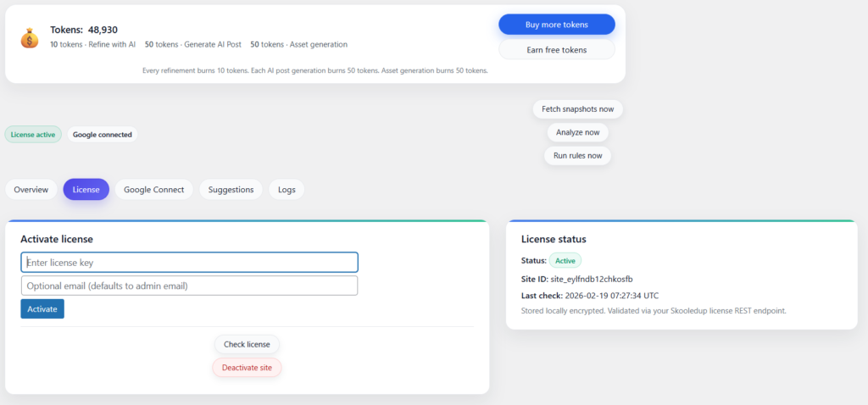The height and width of the screenshot is (405, 868).
Task: Click the Site ID value text
Action: coord(592,279)
